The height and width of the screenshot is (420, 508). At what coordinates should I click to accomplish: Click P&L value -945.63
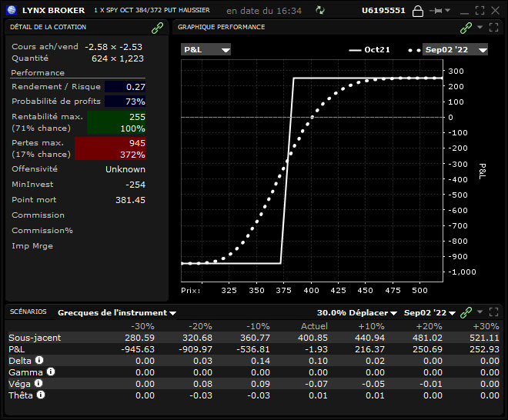point(138,349)
